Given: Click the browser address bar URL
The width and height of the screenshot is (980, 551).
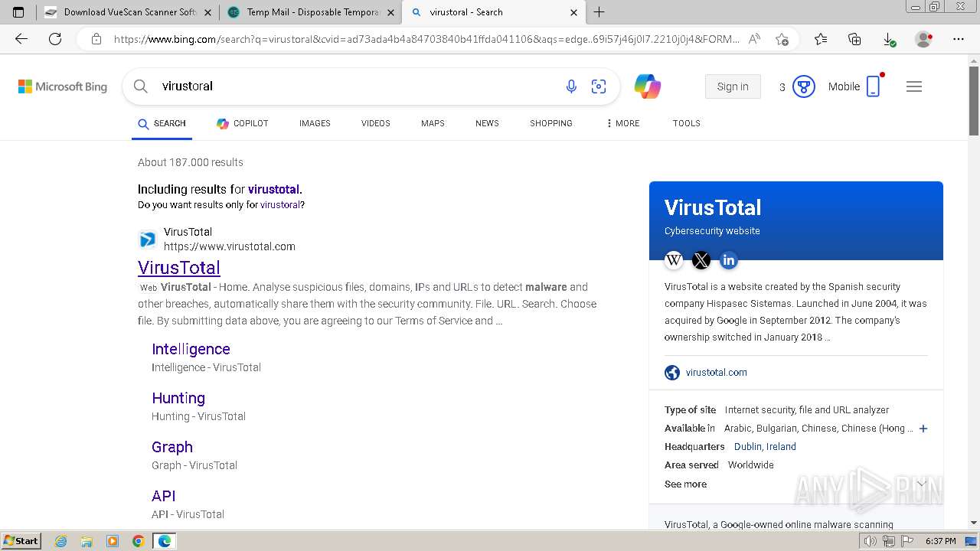Looking at the screenshot, I should (x=426, y=39).
